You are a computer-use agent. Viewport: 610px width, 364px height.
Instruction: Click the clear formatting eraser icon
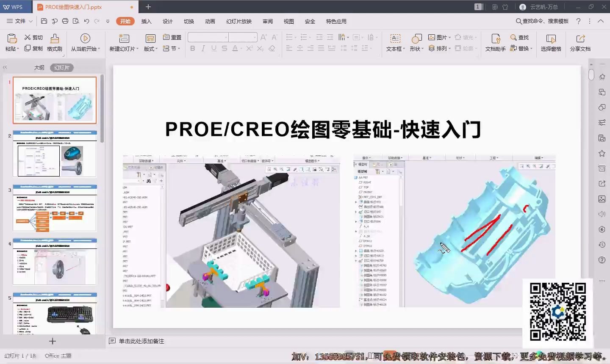272,49
